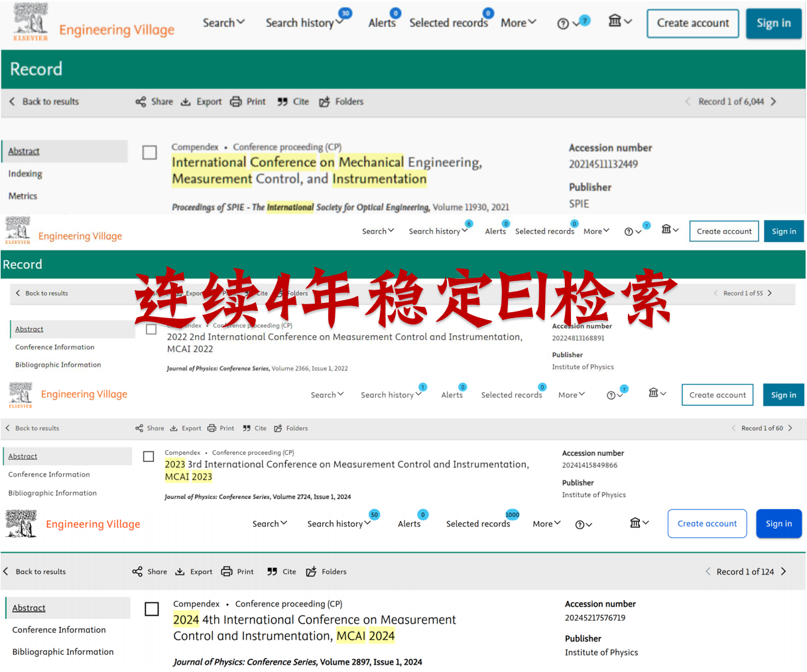Select the Indexing tab
The image size is (807, 672).
[x=25, y=174]
